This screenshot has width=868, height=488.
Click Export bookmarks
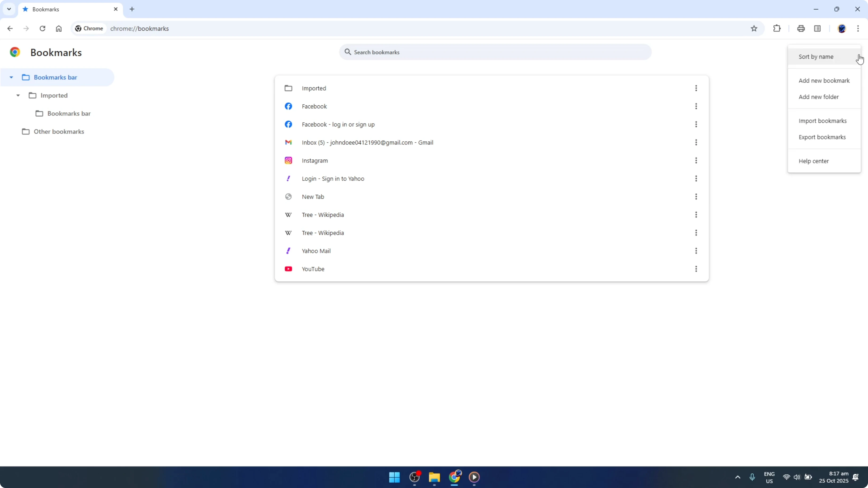[822, 137]
